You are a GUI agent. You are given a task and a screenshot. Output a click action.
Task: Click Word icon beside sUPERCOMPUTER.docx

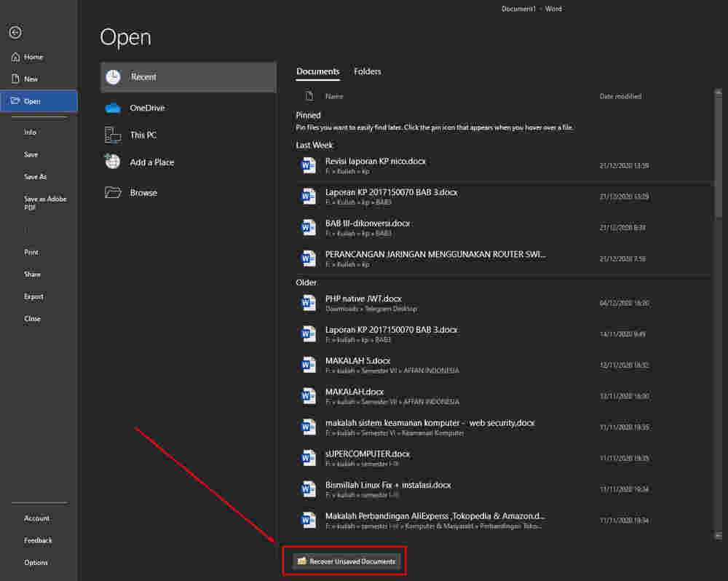tap(309, 458)
